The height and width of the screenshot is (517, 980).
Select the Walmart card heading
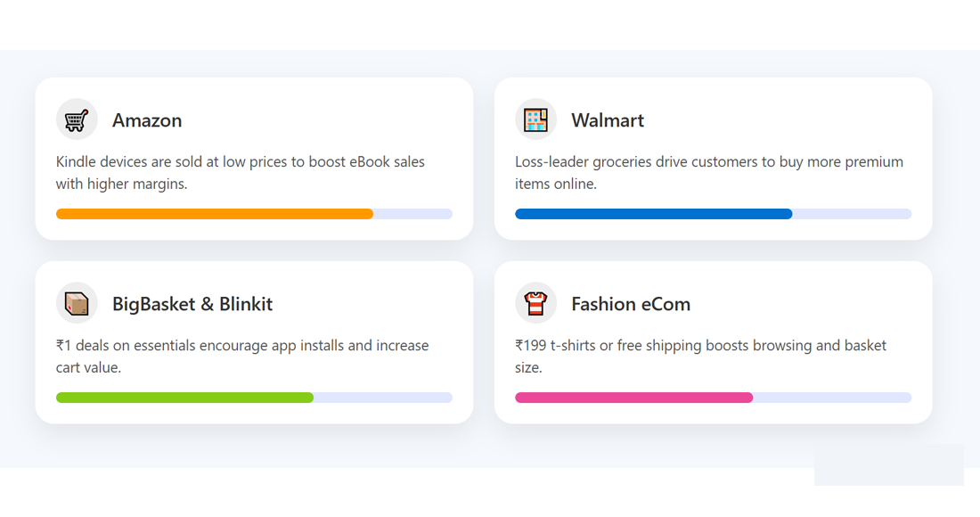point(608,120)
